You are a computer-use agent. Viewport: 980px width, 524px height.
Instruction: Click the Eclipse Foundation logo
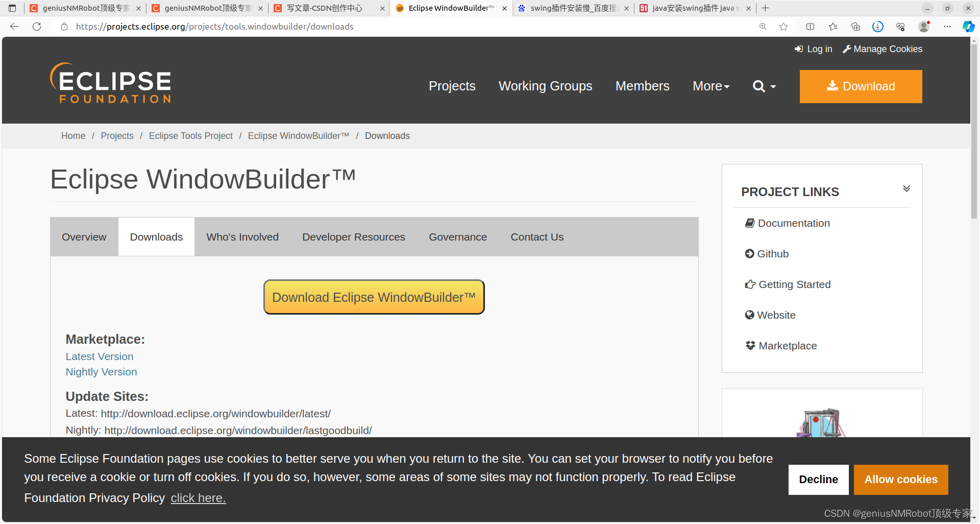pos(110,83)
